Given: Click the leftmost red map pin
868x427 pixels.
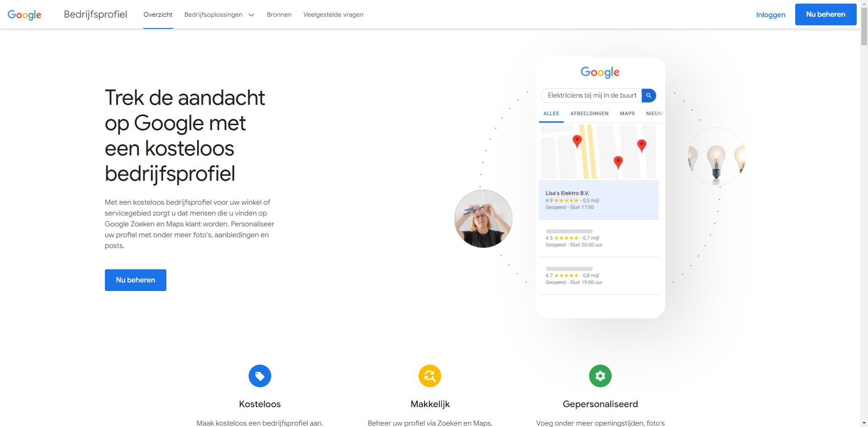Looking at the screenshot, I should pos(577,141).
